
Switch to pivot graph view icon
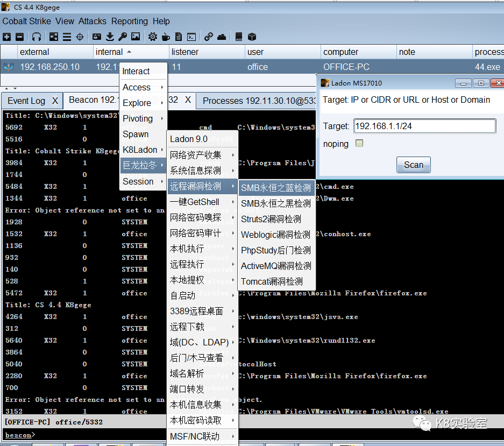click(x=54, y=37)
